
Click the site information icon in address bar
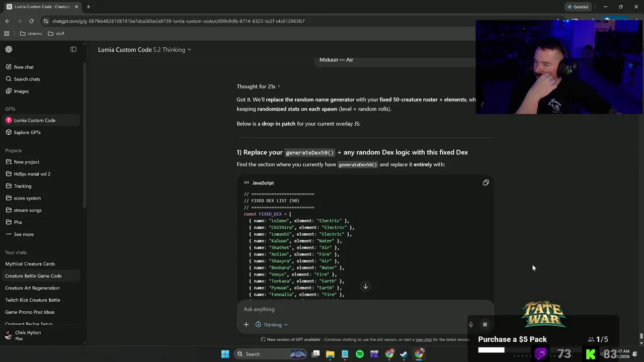point(46,21)
